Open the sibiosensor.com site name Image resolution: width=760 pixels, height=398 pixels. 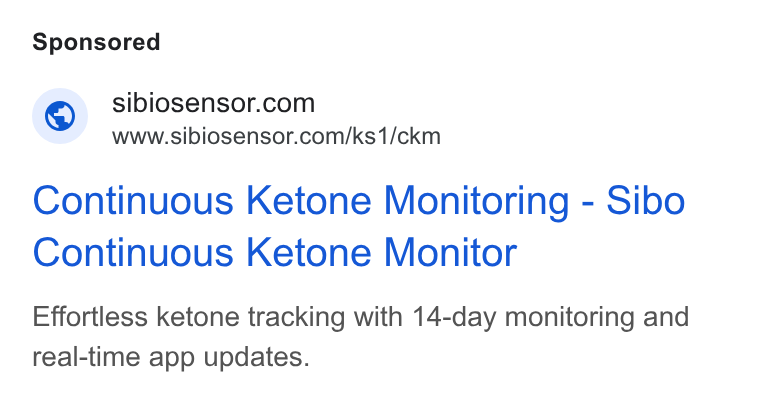[x=213, y=103]
